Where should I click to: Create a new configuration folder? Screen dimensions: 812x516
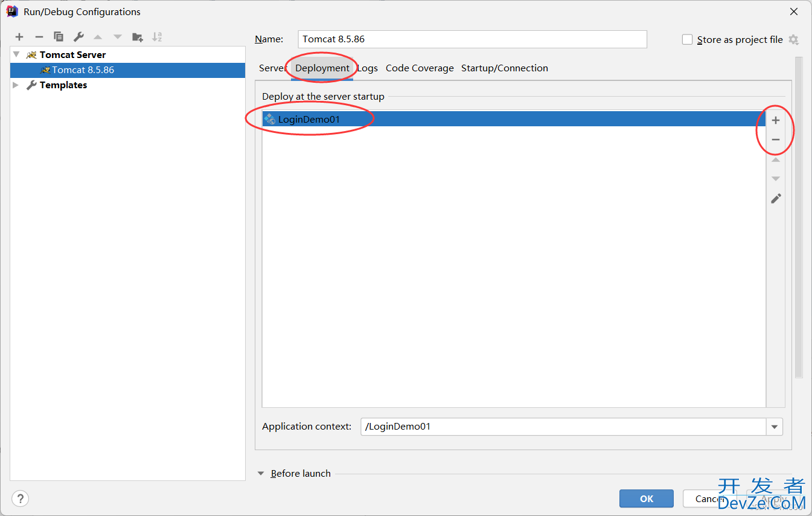138,37
